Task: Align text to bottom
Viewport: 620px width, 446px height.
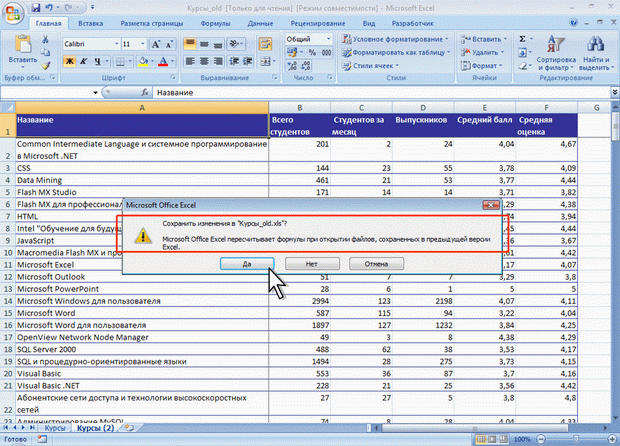Action: point(218,44)
